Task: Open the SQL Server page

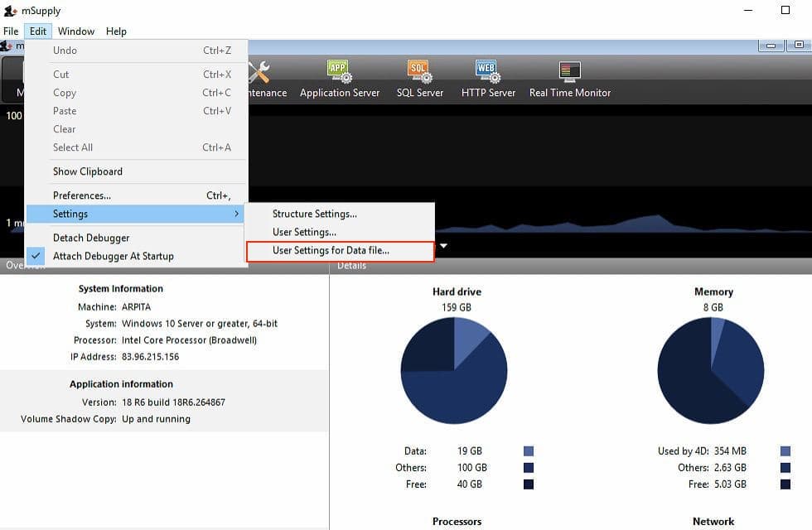Action: [x=419, y=79]
